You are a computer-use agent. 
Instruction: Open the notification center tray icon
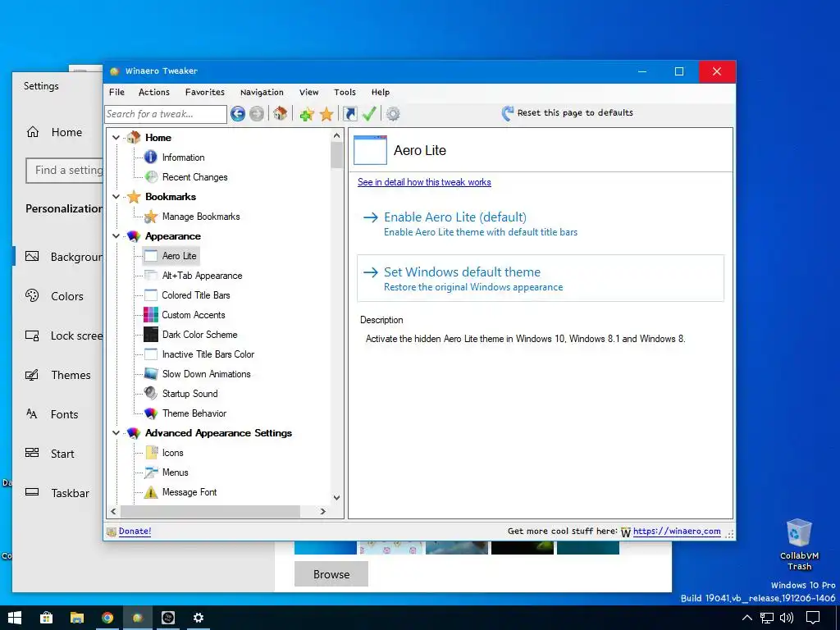coord(813,618)
